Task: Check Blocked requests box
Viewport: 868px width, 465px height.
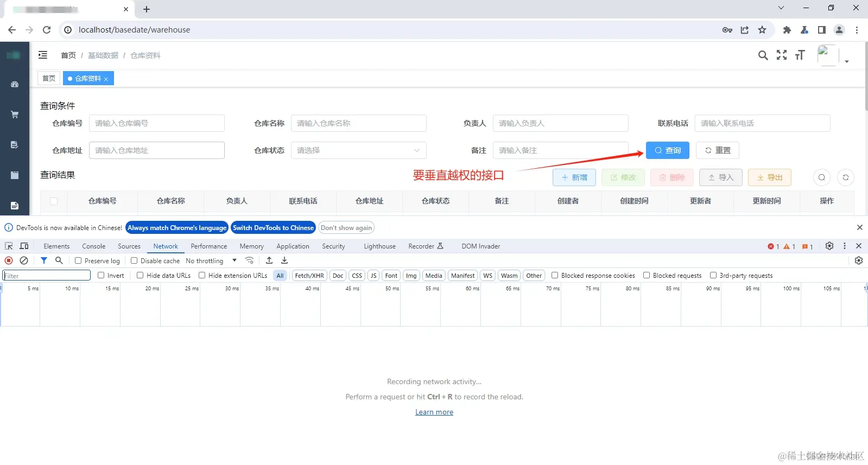Action: 647,275
